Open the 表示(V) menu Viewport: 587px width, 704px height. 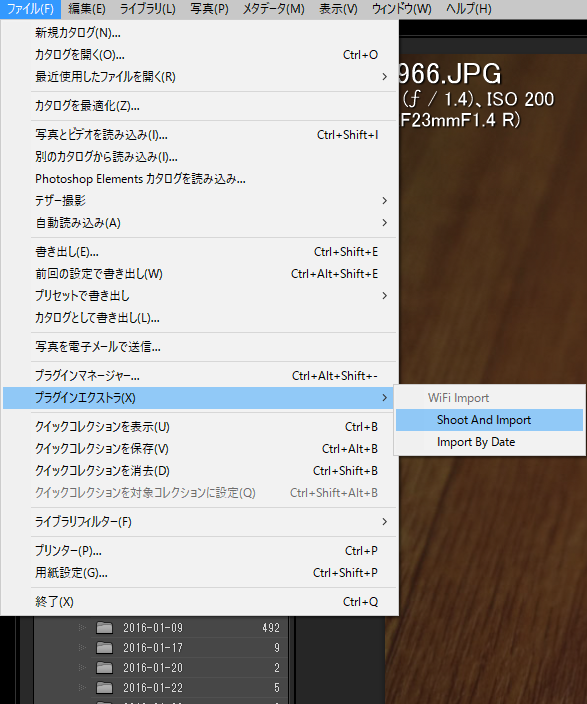pyautogui.click(x=338, y=9)
